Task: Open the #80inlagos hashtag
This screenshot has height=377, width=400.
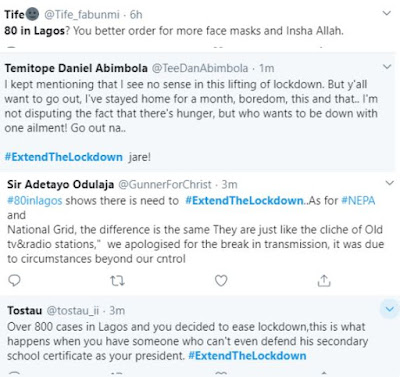Action: [35, 201]
